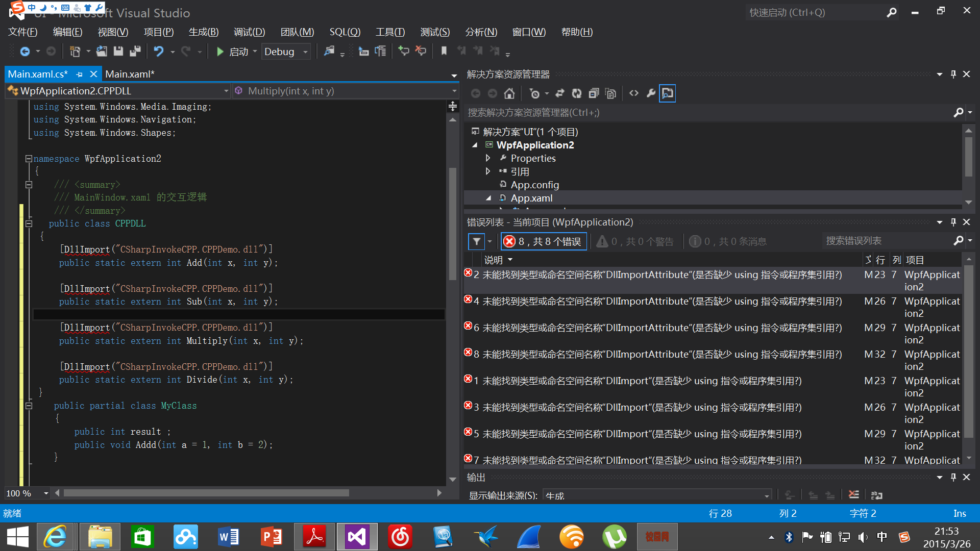Open the editor zoom 100 % dropdown
This screenshot has width=980, height=551.
click(x=46, y=493)
